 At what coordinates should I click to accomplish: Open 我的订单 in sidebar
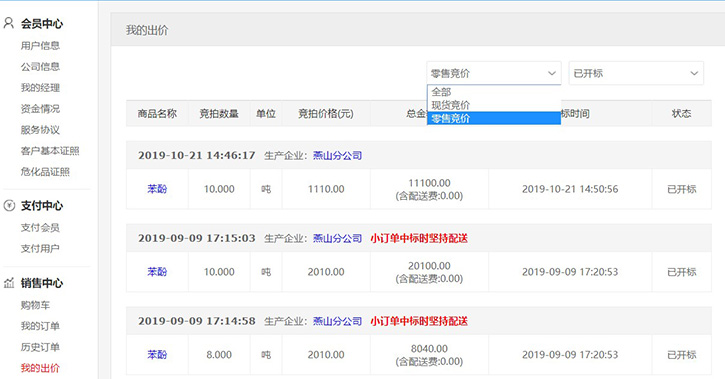pos(40,326)
